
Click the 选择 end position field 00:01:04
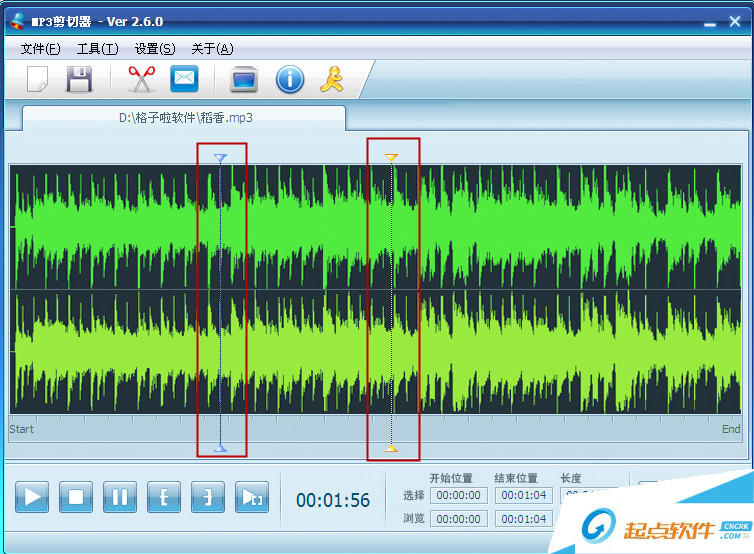(524, 495)
